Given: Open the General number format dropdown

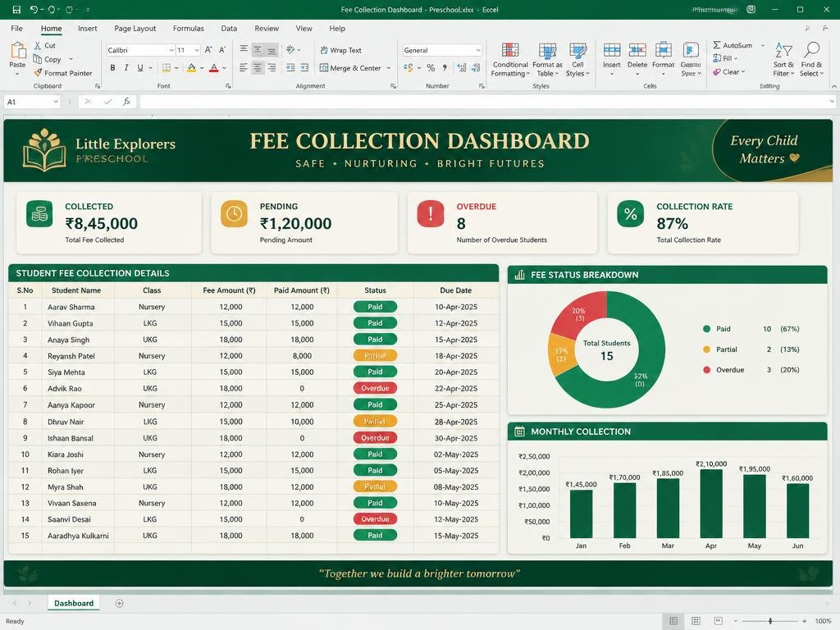Looking at the screenshot, I should point(478,50).
